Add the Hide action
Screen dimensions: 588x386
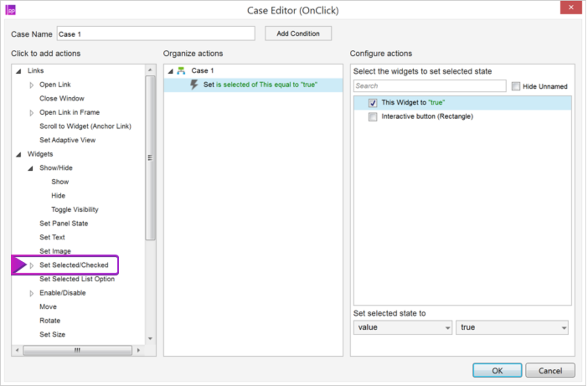pyautogui.click(x=58, y=196)
